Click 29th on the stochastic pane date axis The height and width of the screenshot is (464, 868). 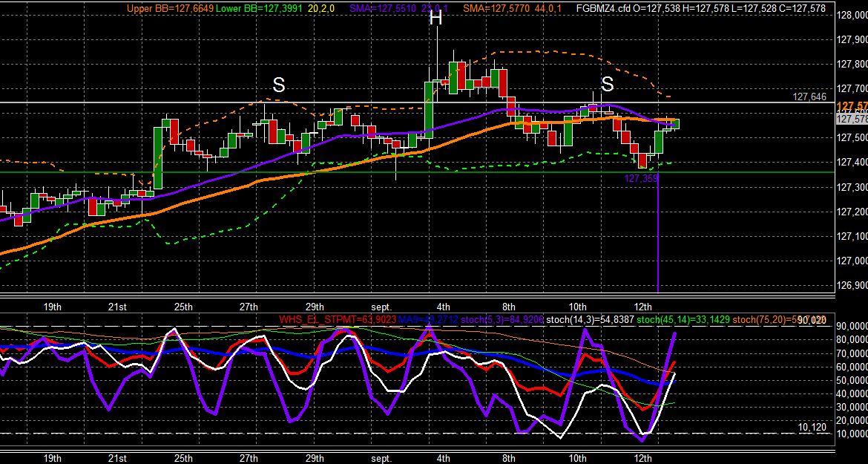(x=315, y=459)
